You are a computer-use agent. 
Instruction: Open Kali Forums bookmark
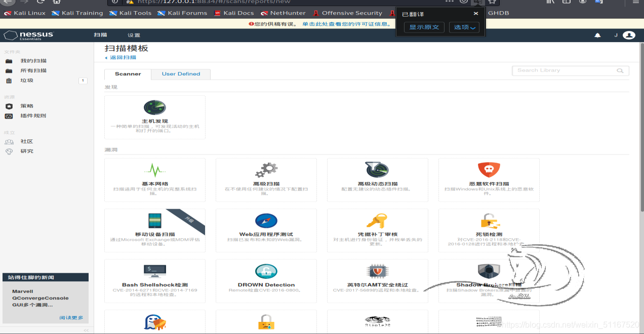(182, 13)
